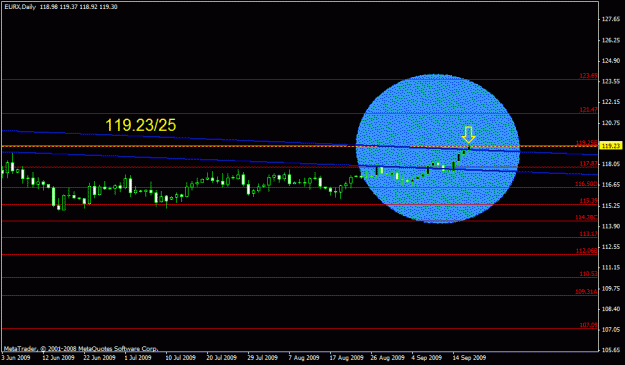Image resolution: width=625 pixels, height=365 pixels.
Task: Click the 29 Jul 2009 date label
Action: [x=262, y=357]
